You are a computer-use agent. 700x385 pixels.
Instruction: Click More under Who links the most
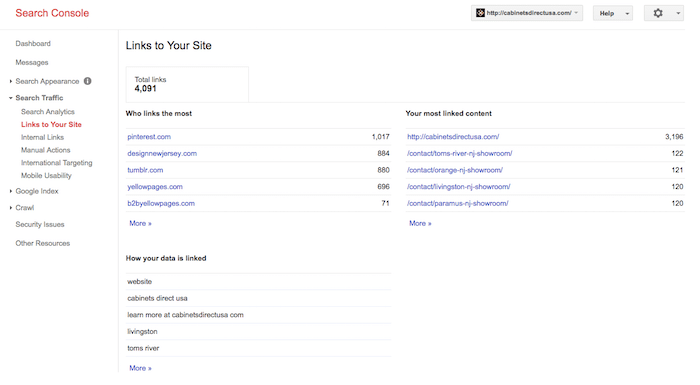140,223
